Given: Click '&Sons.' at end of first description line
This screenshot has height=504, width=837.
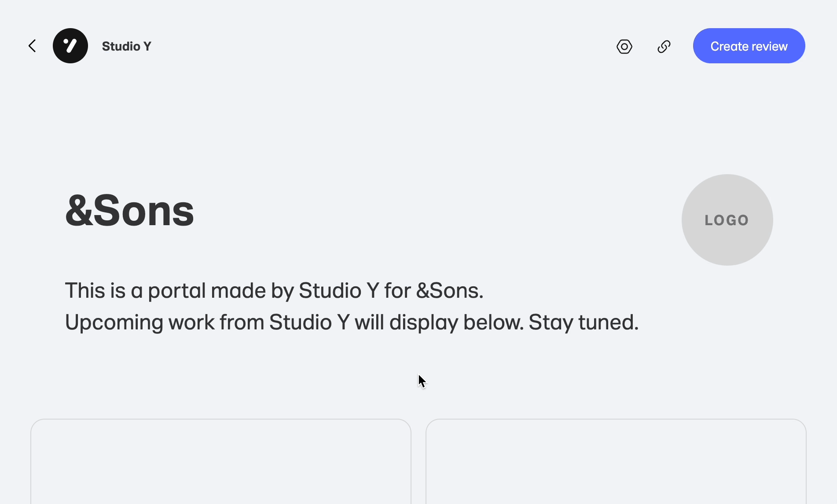Looking at the screenshot, I should pyautogui.click(x=450, y=291).
